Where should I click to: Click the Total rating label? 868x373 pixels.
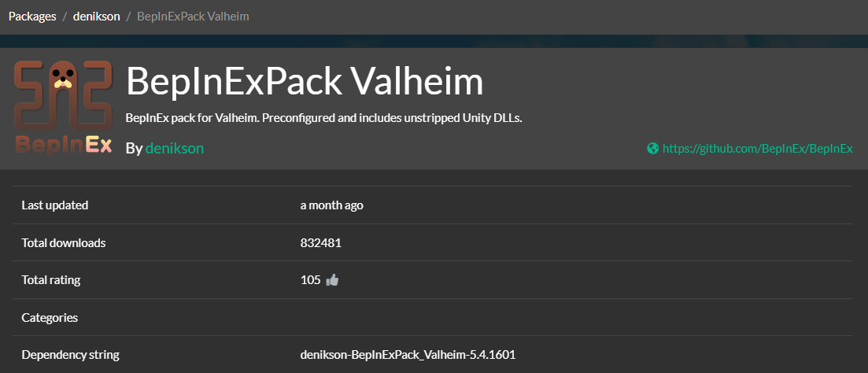51,279
